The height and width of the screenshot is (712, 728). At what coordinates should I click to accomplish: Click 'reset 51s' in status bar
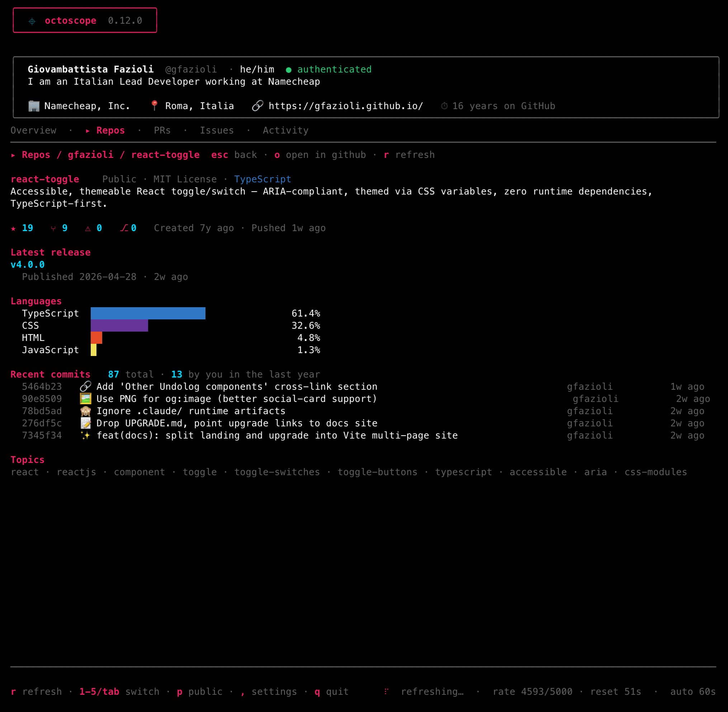615,692
